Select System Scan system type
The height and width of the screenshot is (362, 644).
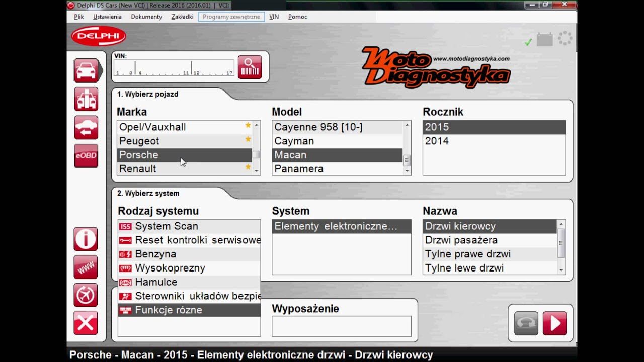point(189,226)
